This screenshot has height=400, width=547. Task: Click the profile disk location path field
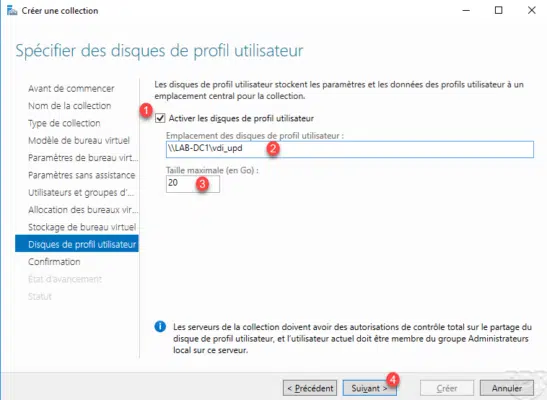tap(350, 149)
